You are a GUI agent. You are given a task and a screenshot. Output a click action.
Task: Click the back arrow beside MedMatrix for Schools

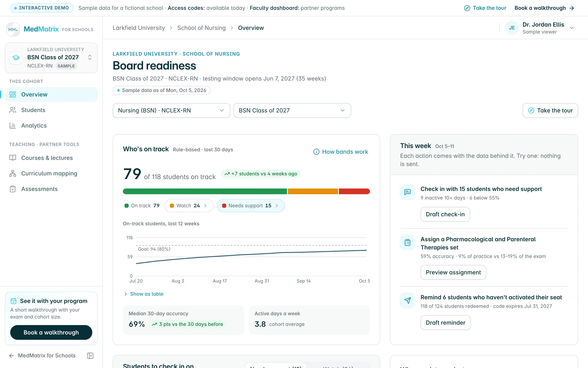pyautogui.click(x=11, y=356)
